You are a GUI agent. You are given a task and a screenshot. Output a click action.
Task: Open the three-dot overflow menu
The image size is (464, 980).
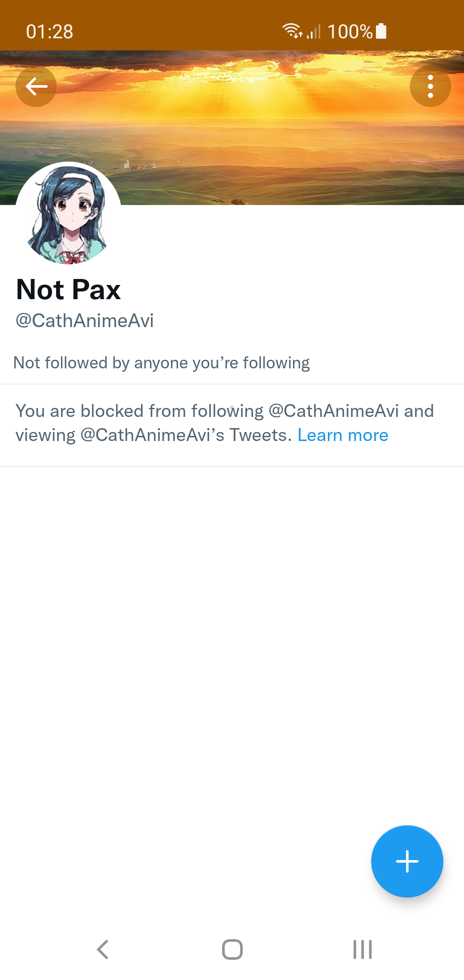click(x=430, y=86)
